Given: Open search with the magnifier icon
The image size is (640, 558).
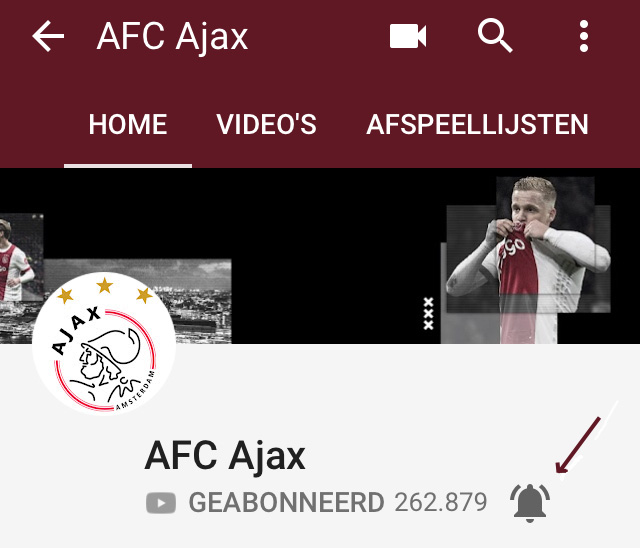Looking at the screenshot, I should click(495, 35).
